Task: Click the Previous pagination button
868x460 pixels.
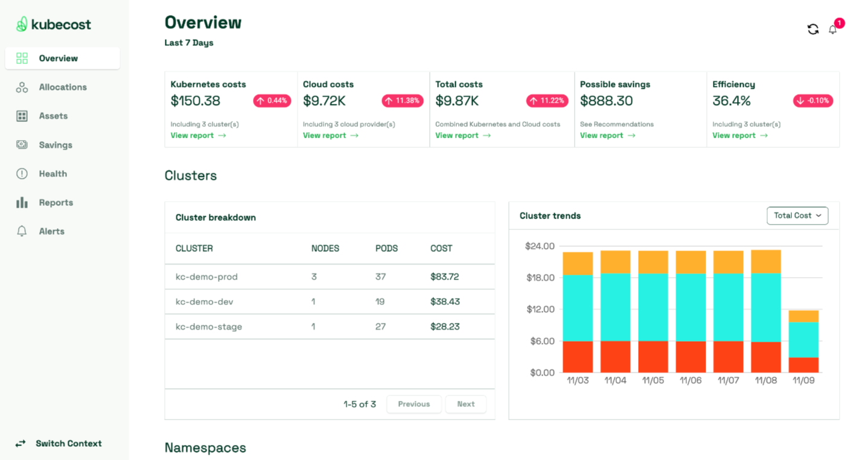Action: click(413, 404)
